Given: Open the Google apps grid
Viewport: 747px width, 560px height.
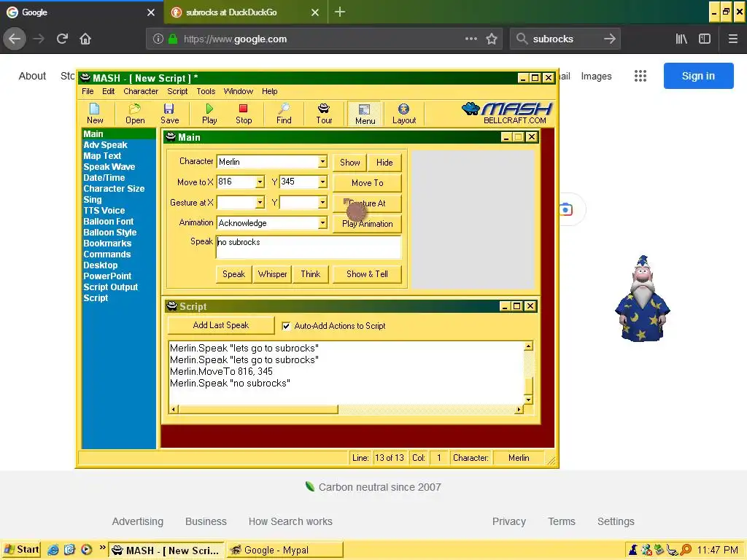Looking at the screenshot, I should click(x=640, y=76).
